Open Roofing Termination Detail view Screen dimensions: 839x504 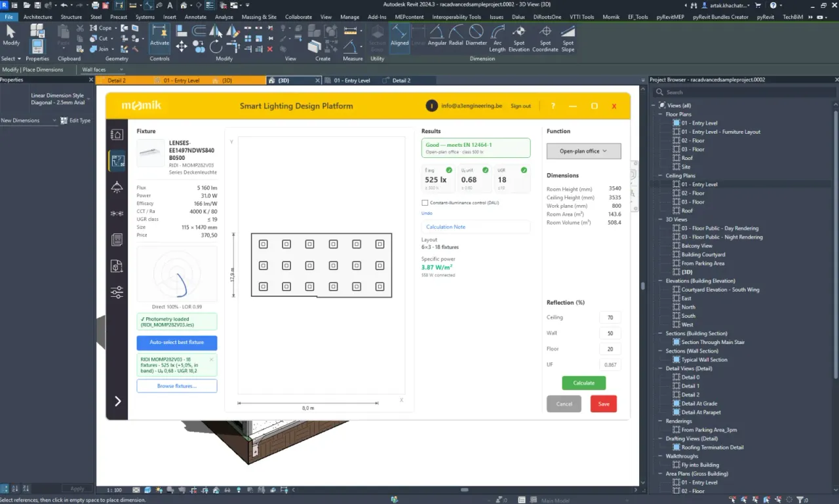(x=712, y=448)
